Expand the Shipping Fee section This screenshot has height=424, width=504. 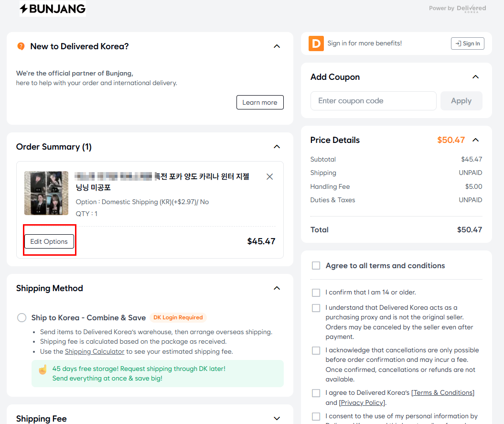click(x=277, y=419)
